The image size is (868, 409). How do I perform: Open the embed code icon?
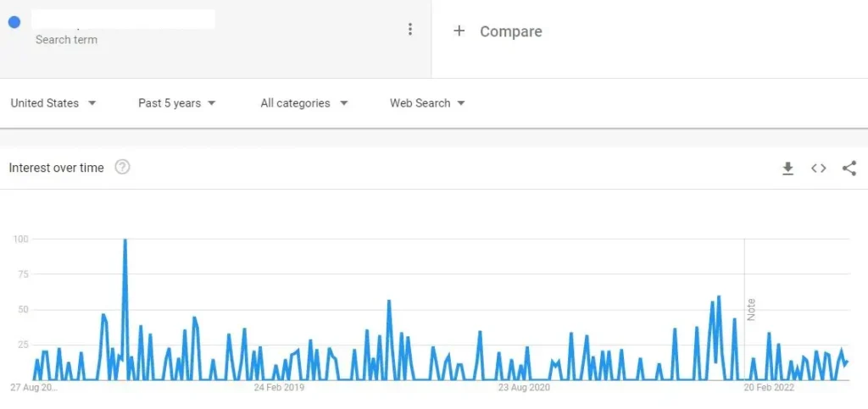818,169
